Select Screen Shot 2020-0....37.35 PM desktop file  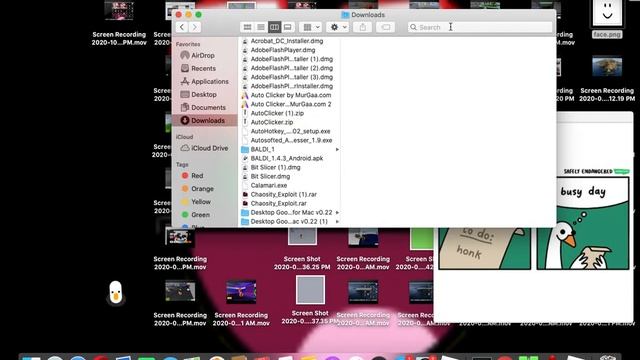tap(310, 300)
